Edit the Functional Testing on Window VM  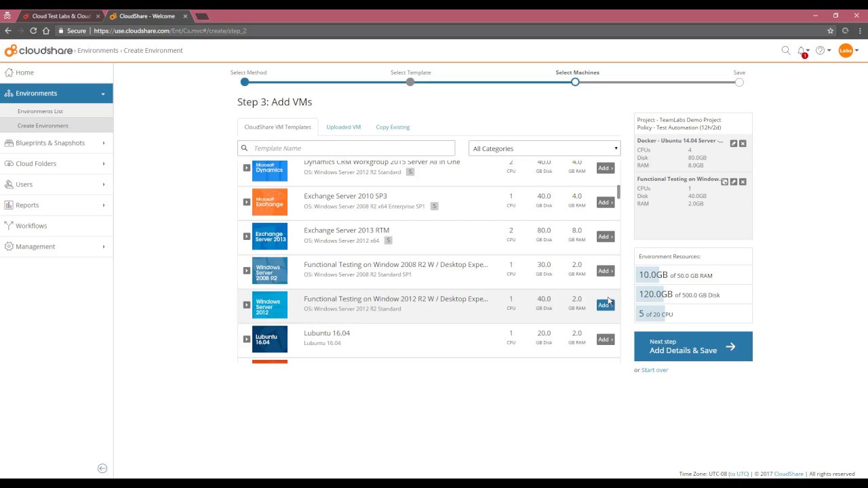tap(734, 182)
